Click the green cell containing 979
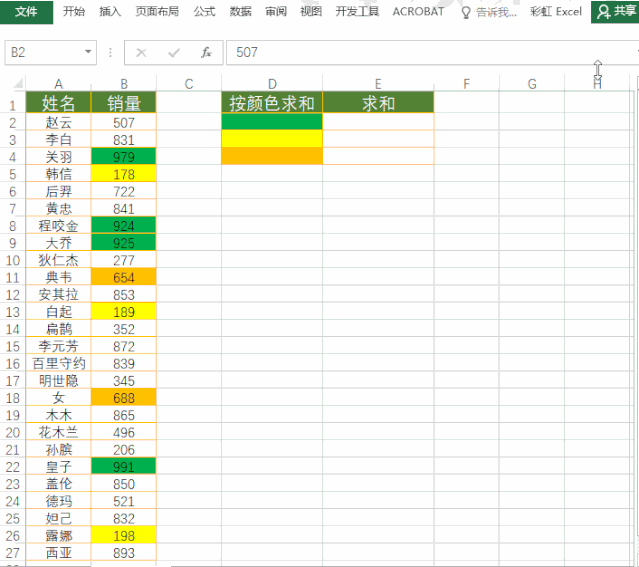Screen dimensions: 639x567 click(123, 157)
